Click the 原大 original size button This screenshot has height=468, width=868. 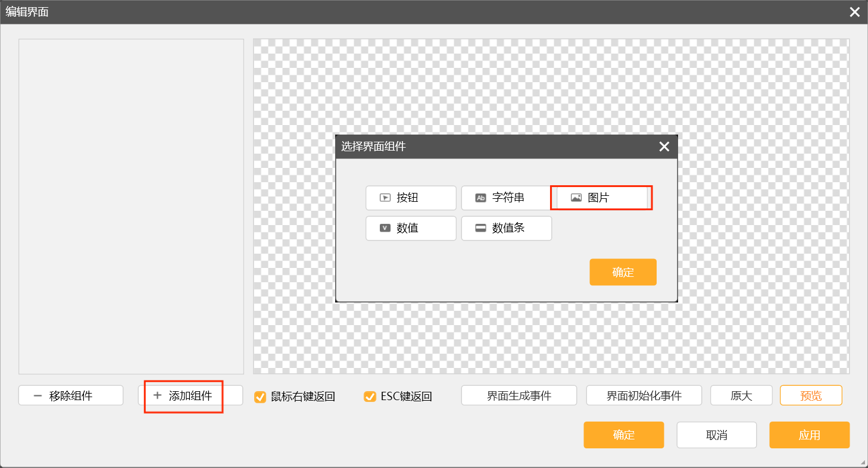click(x=741, y=395)
